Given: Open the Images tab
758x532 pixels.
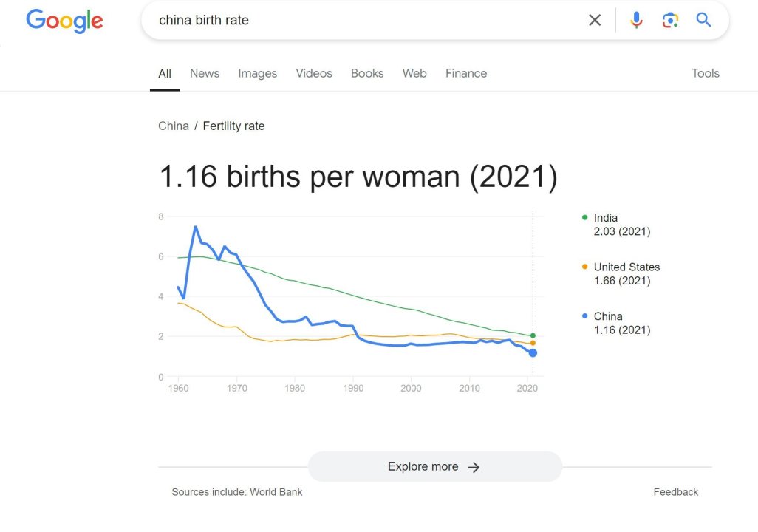Looking at the screenshot, I should coord(257,73).
